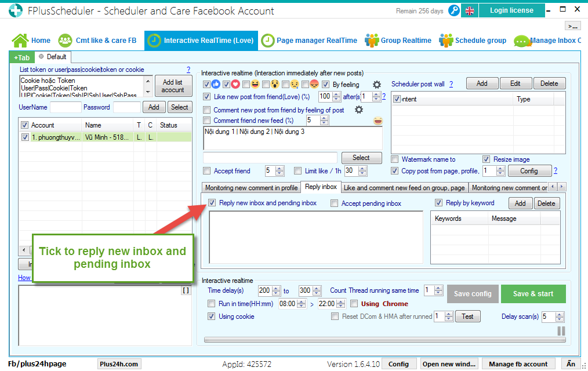
Task: Toggle the Love reaction checkbox
Action: tap(226, 84)
